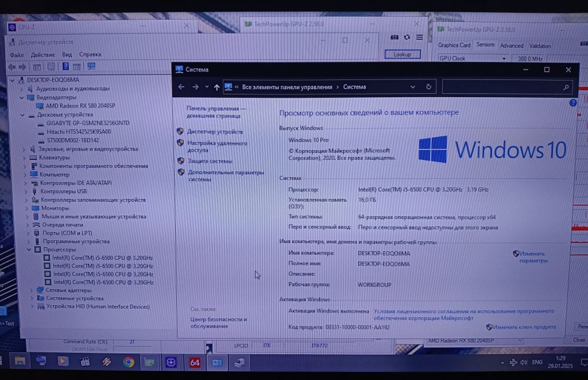The image size is (588, 380).
Task: Switch to AIDA64 on the taskbar
Action: click(195, 362)
